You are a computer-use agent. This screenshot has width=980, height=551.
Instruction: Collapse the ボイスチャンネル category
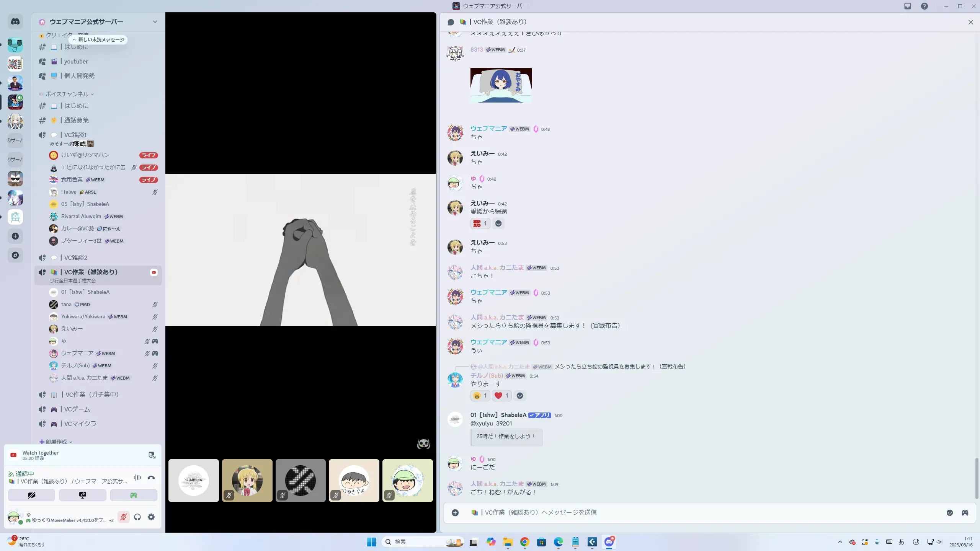point(67,94)
